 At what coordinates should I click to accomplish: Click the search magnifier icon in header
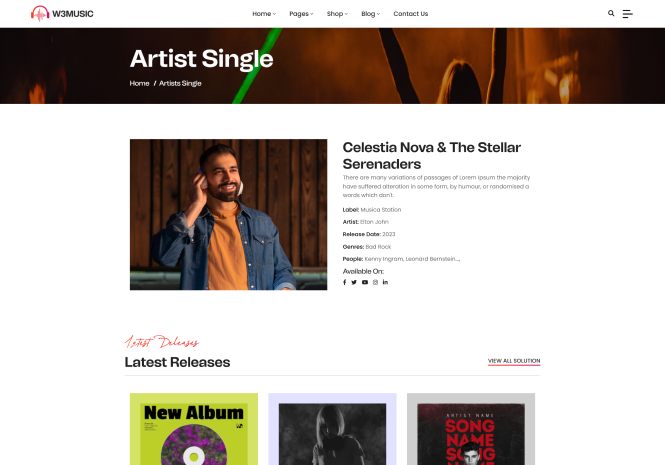click(x=611, y=13)
